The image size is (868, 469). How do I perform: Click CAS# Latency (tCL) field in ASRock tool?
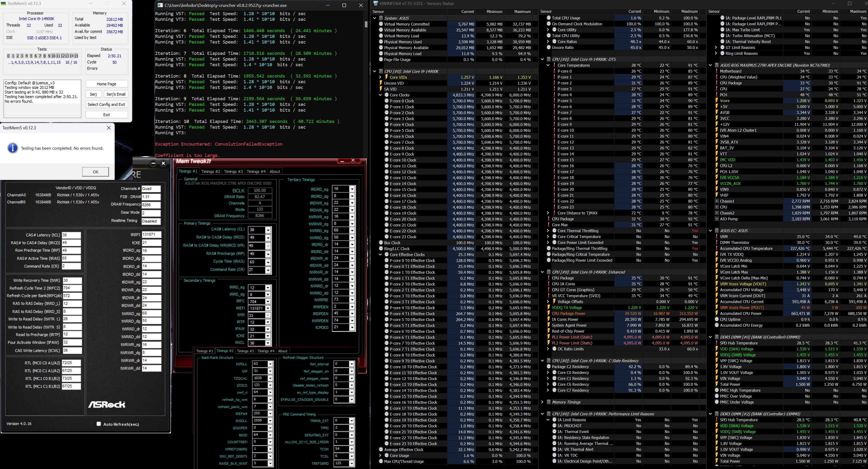pos(71,235)
